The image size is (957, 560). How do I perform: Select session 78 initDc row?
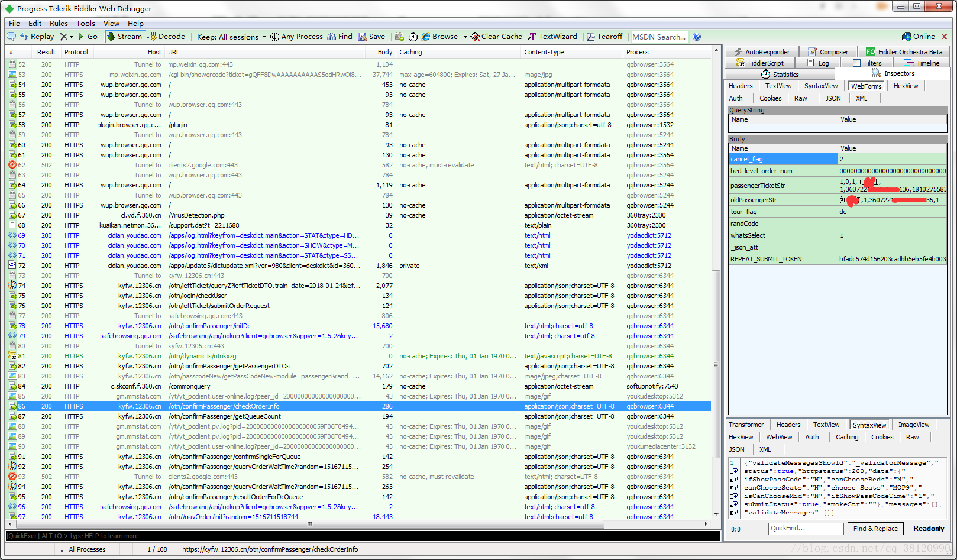(358, 326)
